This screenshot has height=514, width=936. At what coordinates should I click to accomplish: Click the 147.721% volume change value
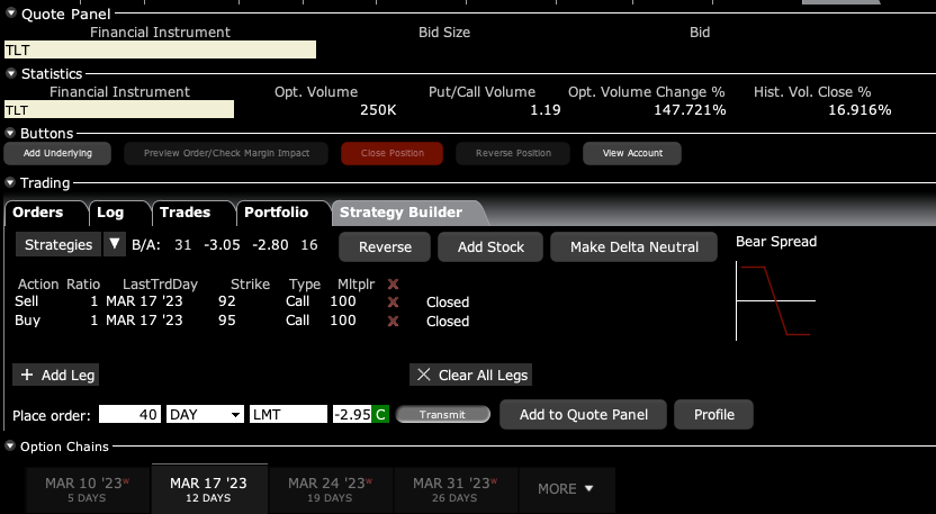point(690,110)
